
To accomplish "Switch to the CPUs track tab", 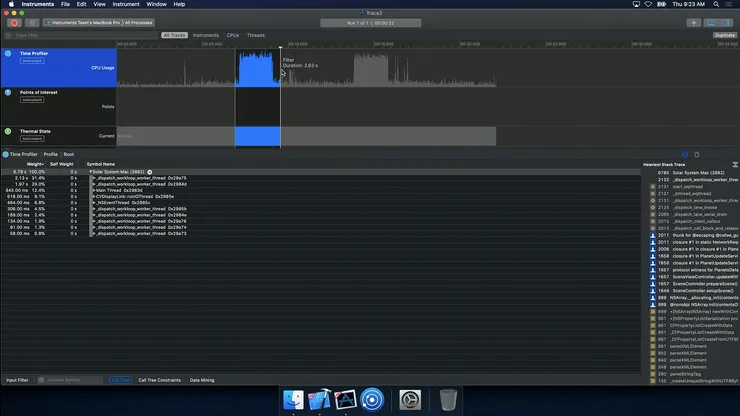I will pos(233,35).
